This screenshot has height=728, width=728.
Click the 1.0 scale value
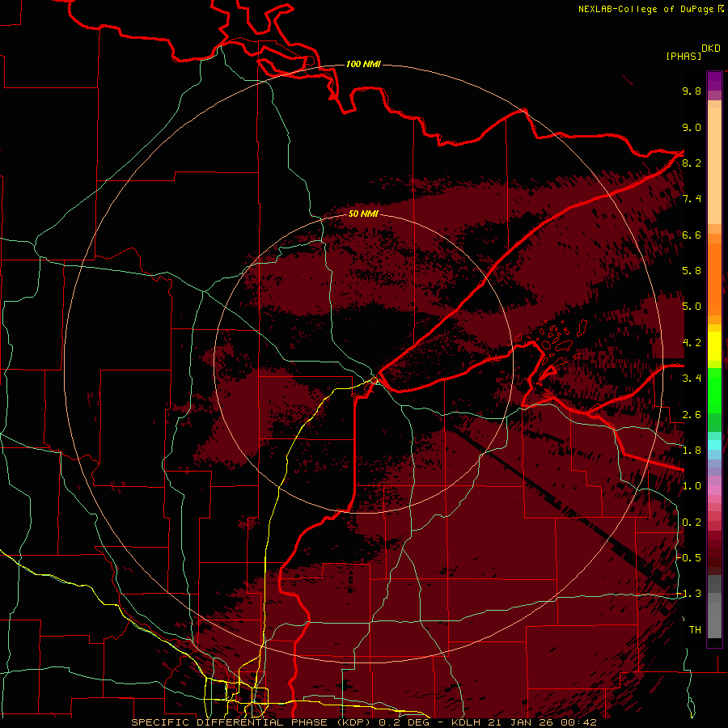pos(692,486)
